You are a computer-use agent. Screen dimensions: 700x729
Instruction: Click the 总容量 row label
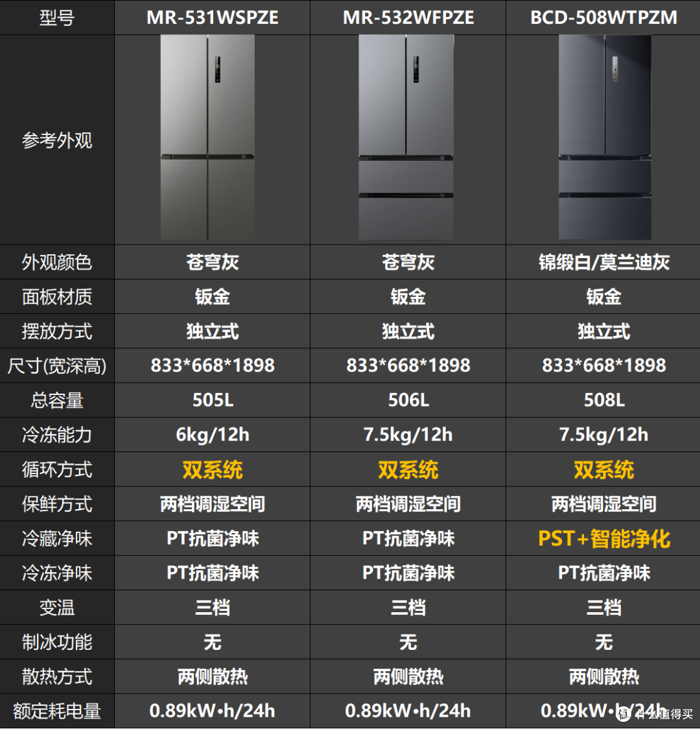click(x=57, y=400)
